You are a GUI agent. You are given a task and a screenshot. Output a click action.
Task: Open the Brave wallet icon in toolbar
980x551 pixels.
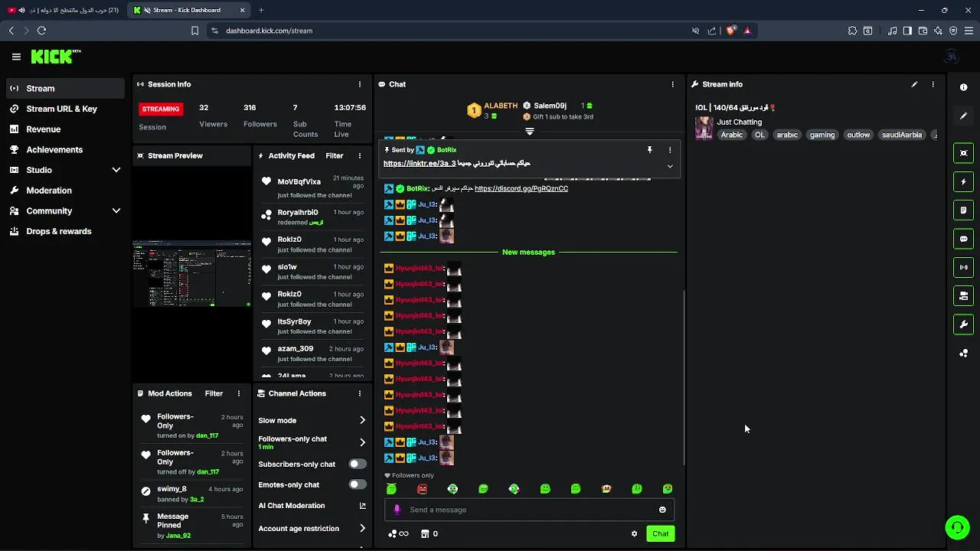click(923, 31)
